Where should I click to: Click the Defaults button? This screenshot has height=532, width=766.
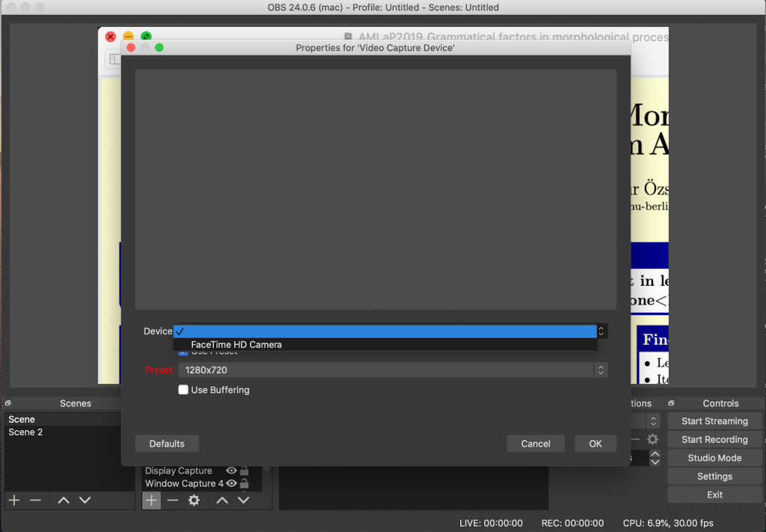coord(167,444)
